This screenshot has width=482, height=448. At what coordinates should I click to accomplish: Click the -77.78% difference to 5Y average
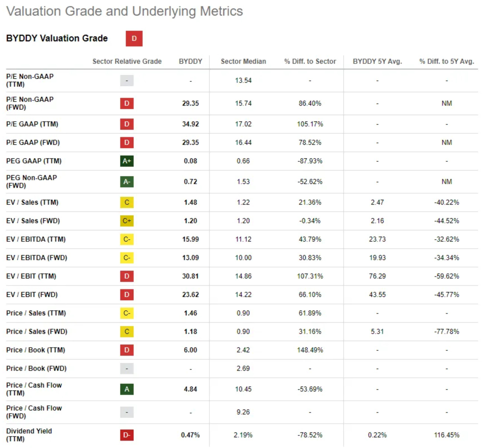point(446,332)
